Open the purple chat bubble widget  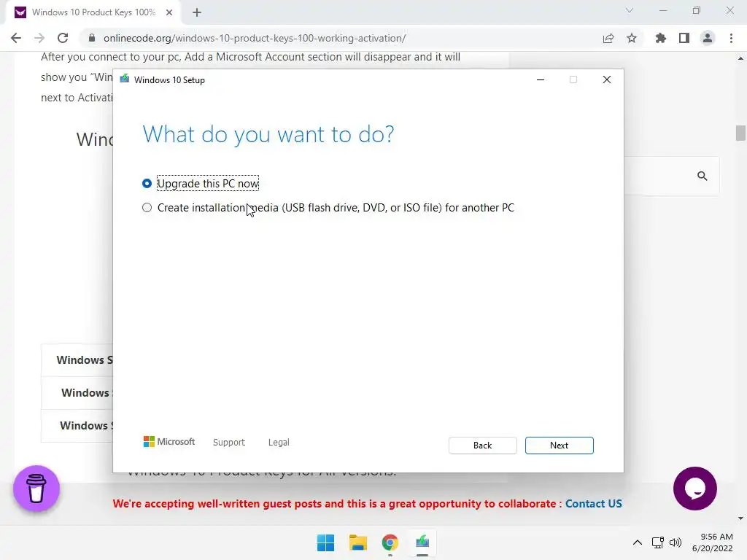694,488
